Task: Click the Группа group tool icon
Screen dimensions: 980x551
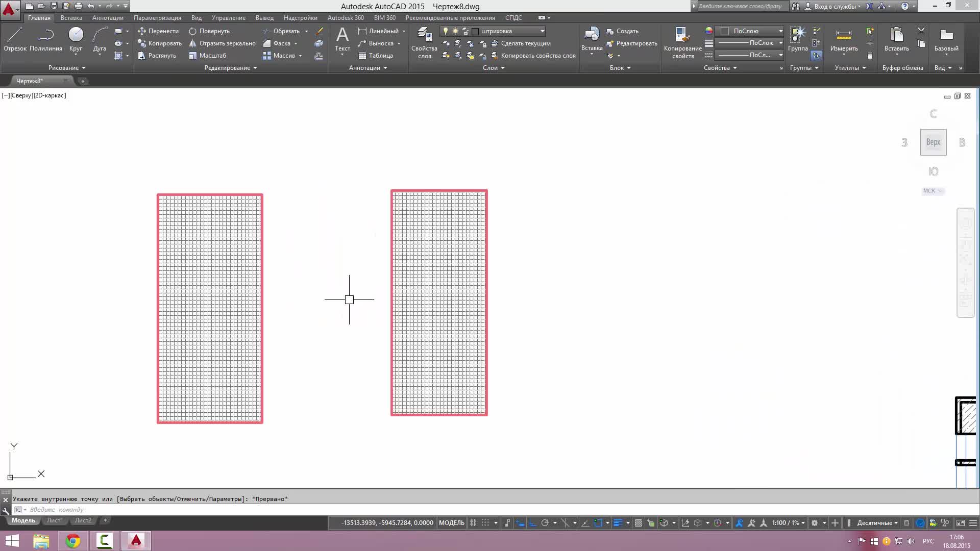Action: coord(797,40)
